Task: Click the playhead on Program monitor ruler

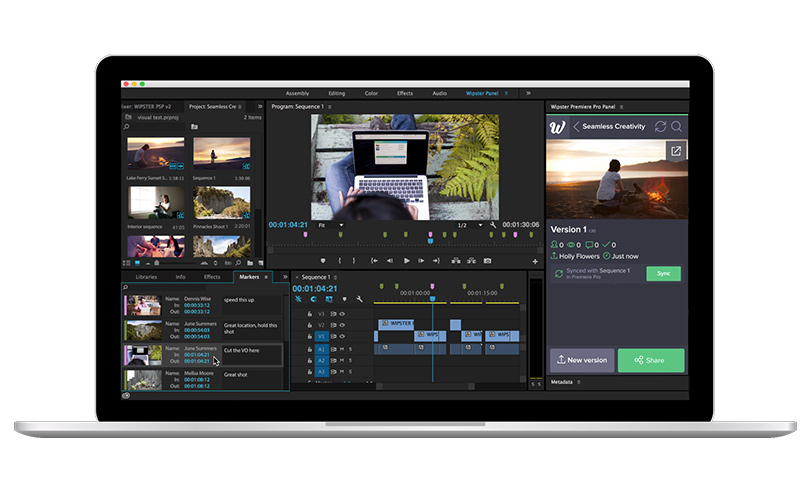Action: point(430,241)
